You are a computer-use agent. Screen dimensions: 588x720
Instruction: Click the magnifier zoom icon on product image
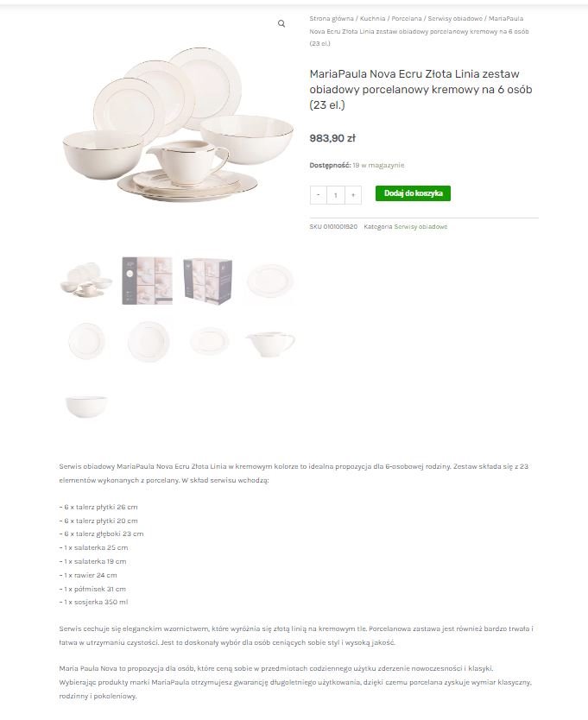point(281,23)
